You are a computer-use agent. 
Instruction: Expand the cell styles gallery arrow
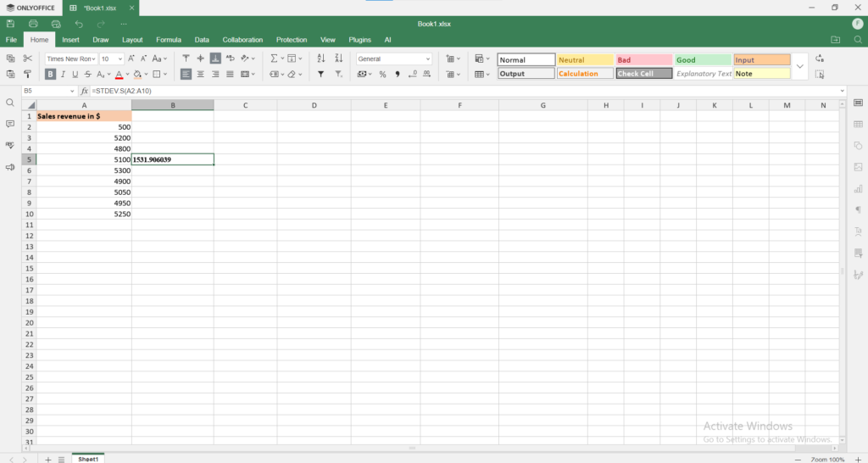pos(800,66)
